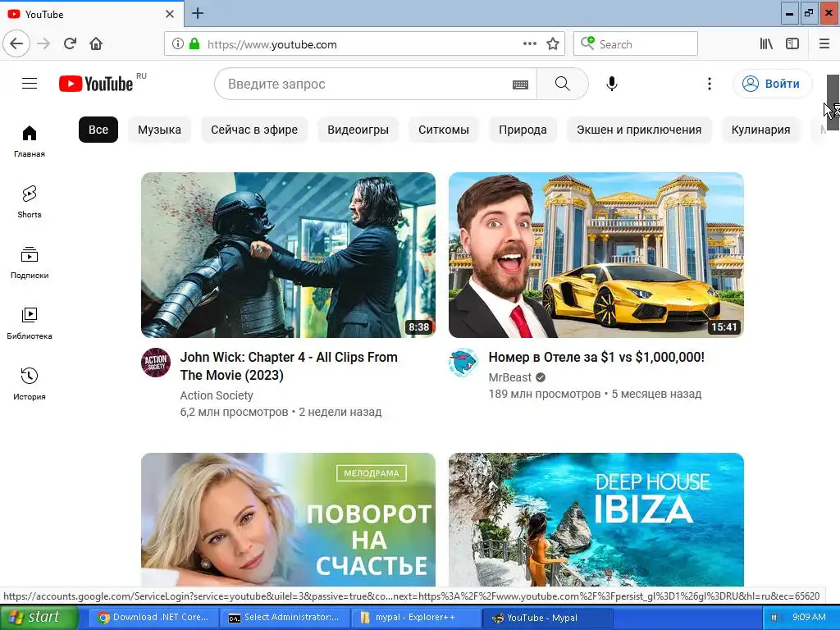840x630 pixels.
Task: Click the Войти sign-in button
Action: (x=772, y=84)
